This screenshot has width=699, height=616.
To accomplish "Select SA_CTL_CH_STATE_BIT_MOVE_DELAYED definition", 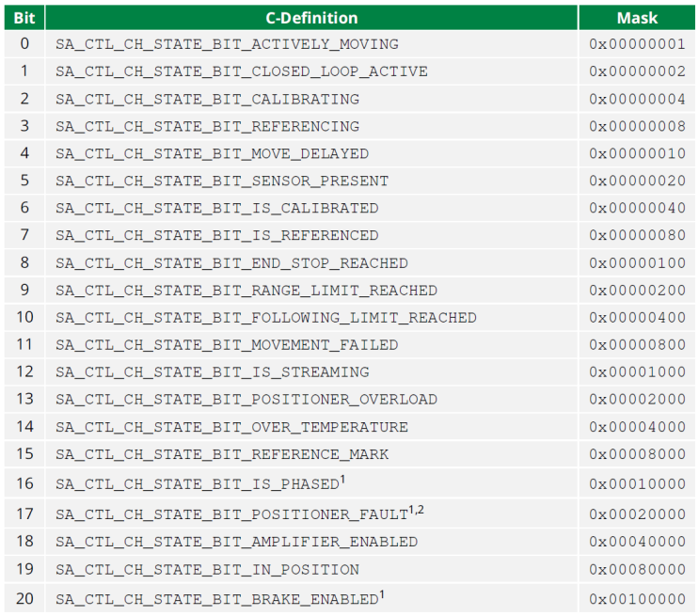I will [x=213, y=153].
